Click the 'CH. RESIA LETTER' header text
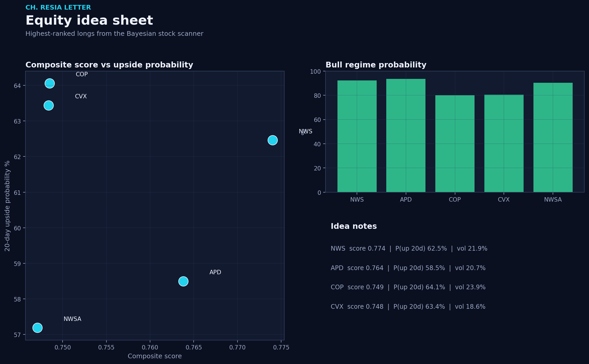 pos(58,8)
